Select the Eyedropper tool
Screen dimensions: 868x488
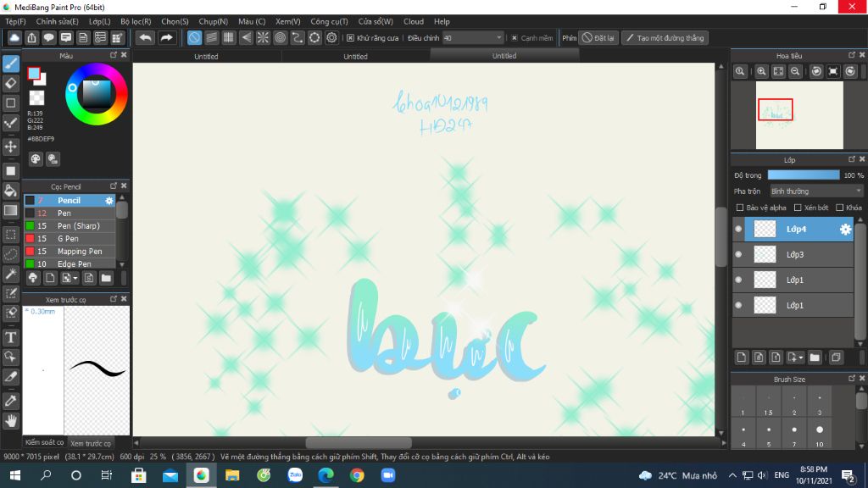point(10,401)
